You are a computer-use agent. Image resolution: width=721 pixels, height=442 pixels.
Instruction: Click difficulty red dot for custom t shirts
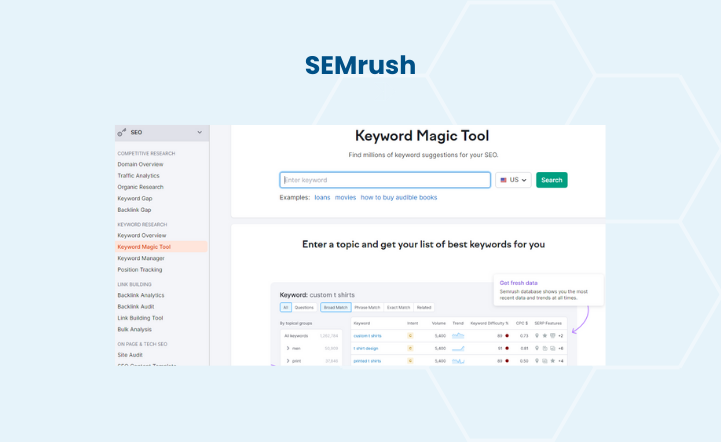point(507,336)
